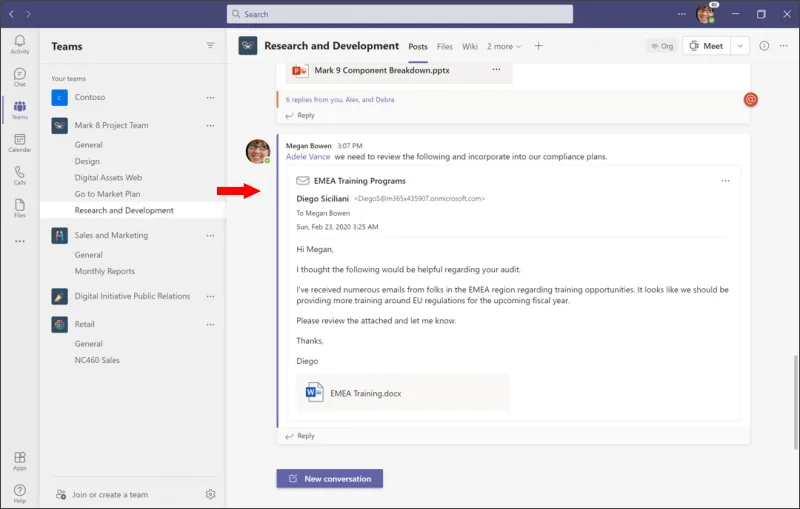Image resolution: width=800 pixels, height=509 pixels.
Task: Reply to the Mark 9 Component thread
Action: point(300,115)
